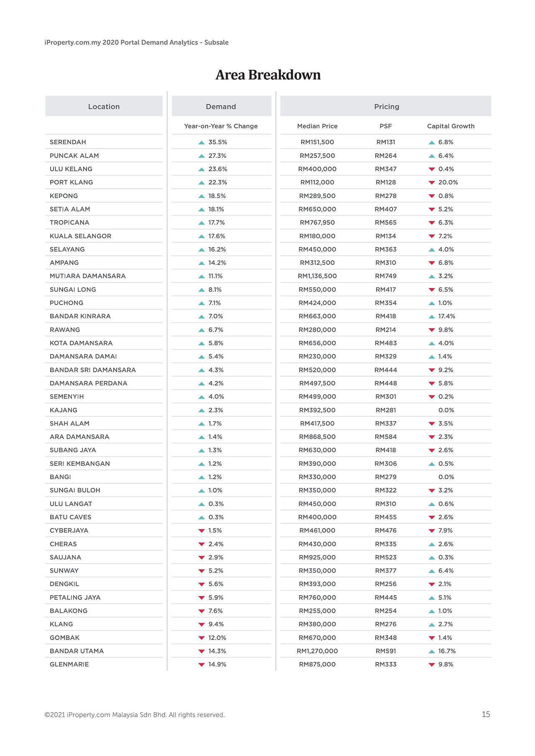Click the Capital Growth sub-header
535x756 pixels.
451,126
